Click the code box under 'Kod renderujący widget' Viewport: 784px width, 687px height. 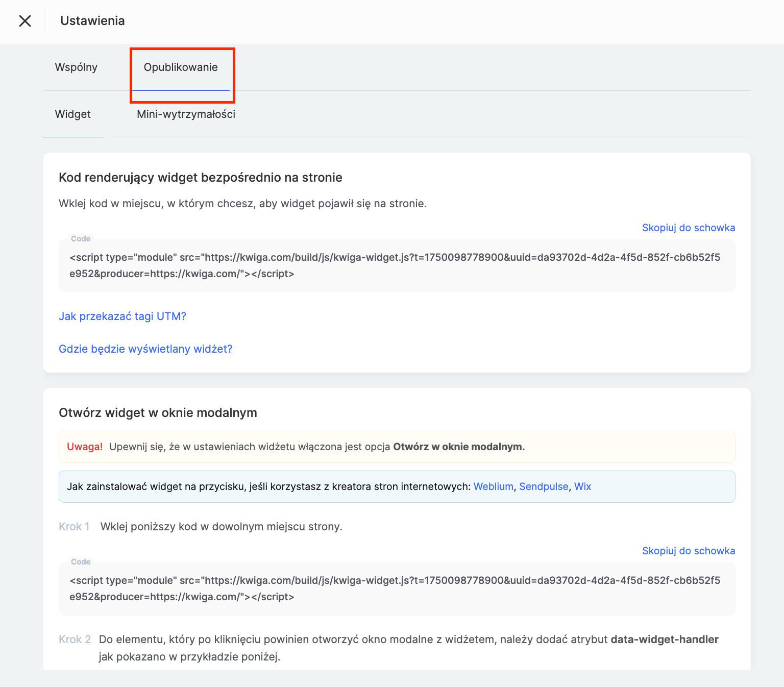(x=397, y=265)
